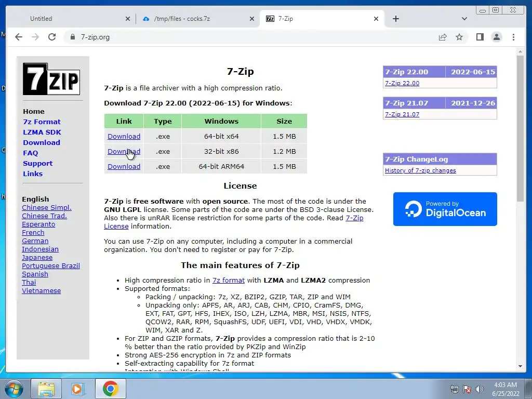Switch language to French
The width and height of the screenshot is (532, 399).
pos(33,232)
